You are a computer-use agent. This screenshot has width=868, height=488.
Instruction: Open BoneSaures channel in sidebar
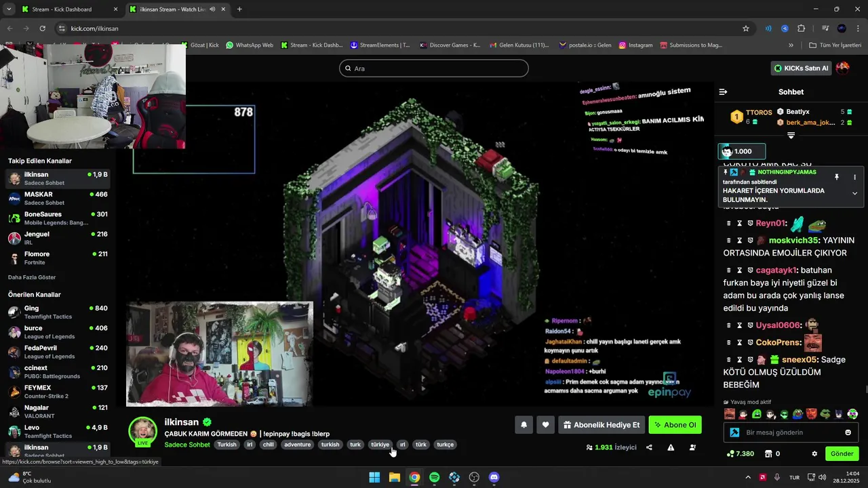click(x=58, y=218)
